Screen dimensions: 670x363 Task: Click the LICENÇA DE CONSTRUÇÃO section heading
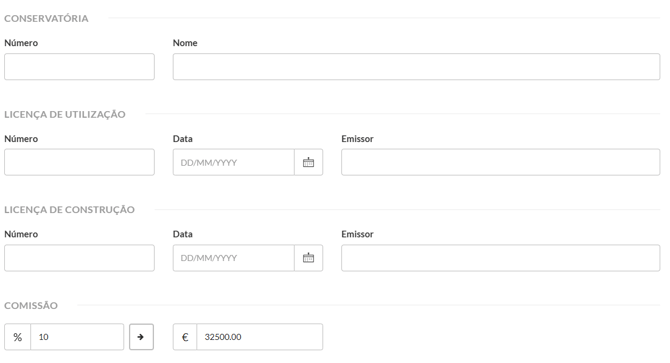pyautogui.click(x=69, y=210)
